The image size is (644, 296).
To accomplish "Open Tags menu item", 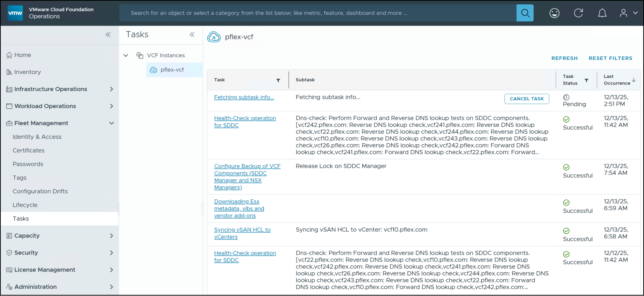I will click(20, 177).
